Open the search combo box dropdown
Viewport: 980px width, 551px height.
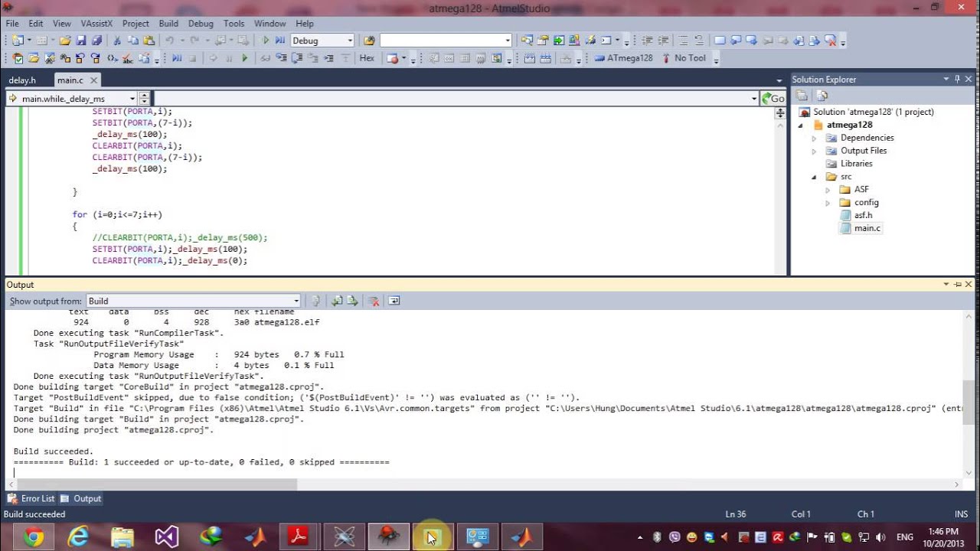point(507,41)
